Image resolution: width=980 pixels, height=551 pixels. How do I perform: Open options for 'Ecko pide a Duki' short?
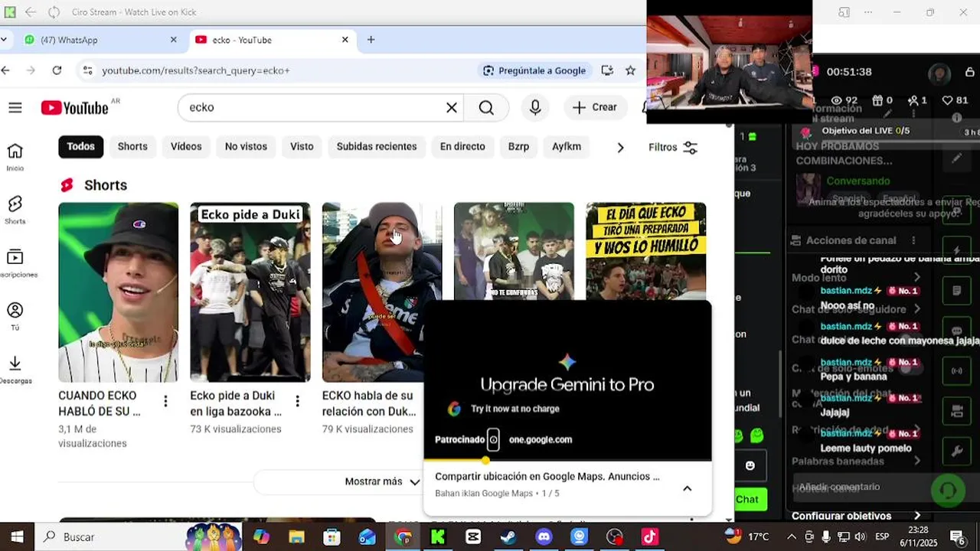pos(297,401)
